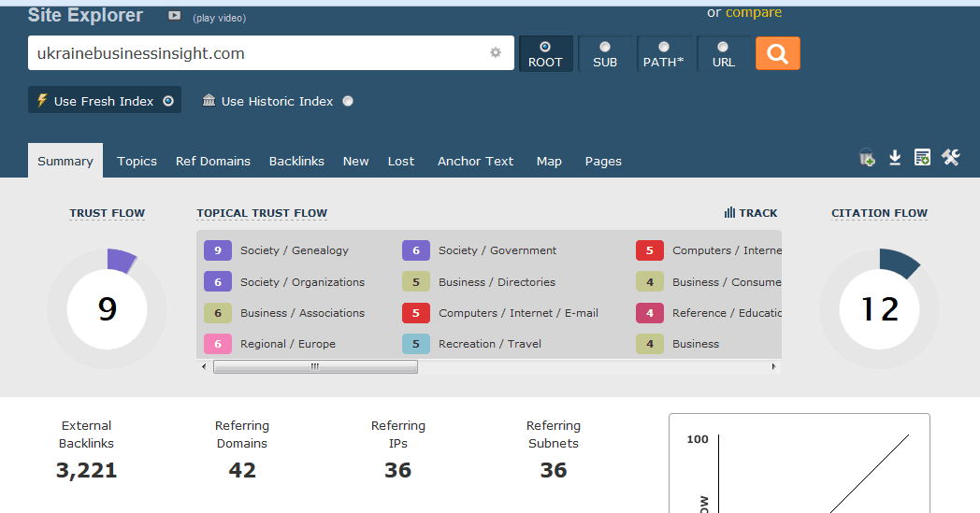Open the tools wrench icon
Viewport: 980px width, 513px height.
click(951, 158)
